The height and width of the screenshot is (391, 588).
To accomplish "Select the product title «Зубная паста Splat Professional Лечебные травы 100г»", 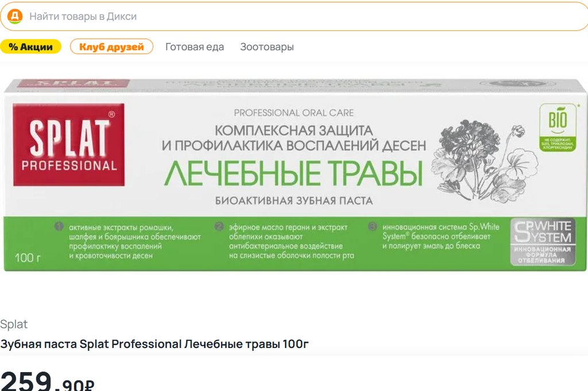I will pyautogui.click(x=154, y=344).
